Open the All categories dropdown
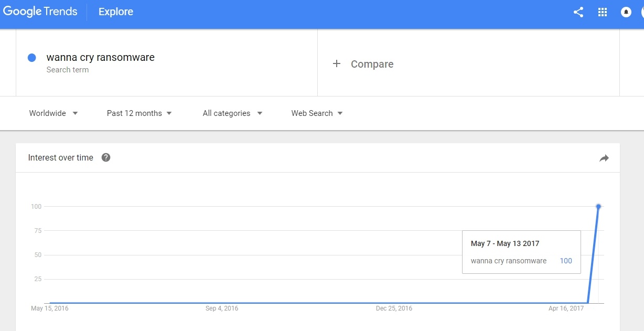This screenshot has height=331, width=644. coord(232,113)
